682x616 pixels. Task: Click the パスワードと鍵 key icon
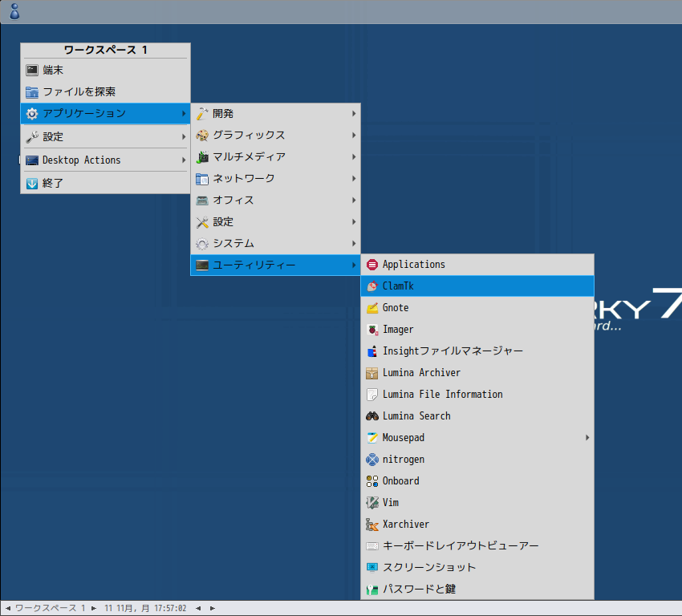coord(371,589)
